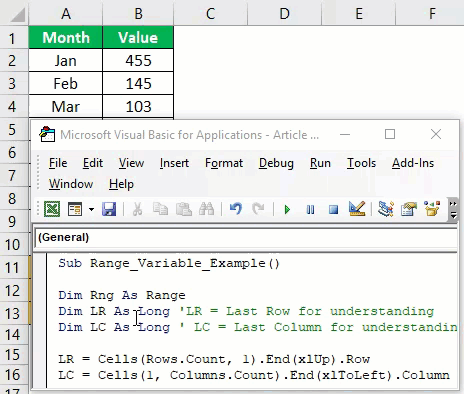
Task: Run the macro with green play icon
Action: tap(287, 210)
